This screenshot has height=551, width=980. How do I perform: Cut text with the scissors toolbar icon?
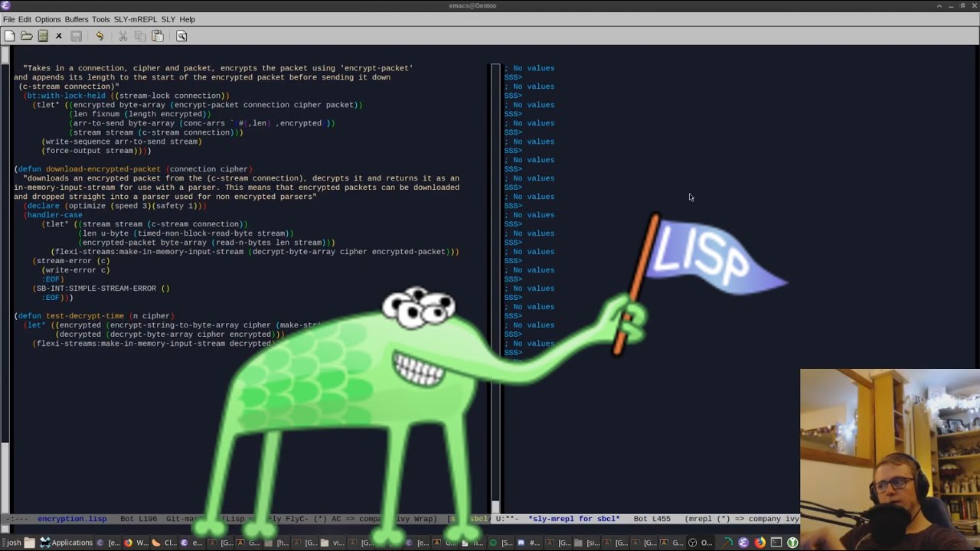tap(122, 36)
